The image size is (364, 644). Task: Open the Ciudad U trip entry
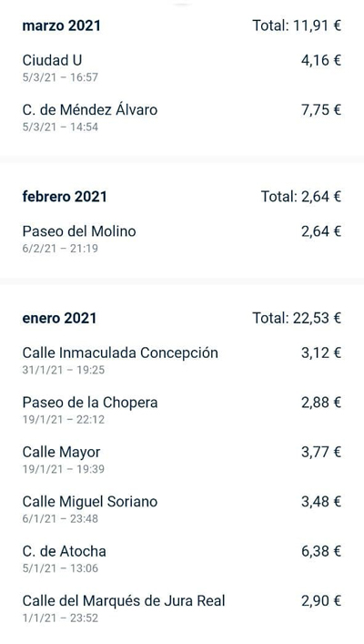click(x=182, y=67)
